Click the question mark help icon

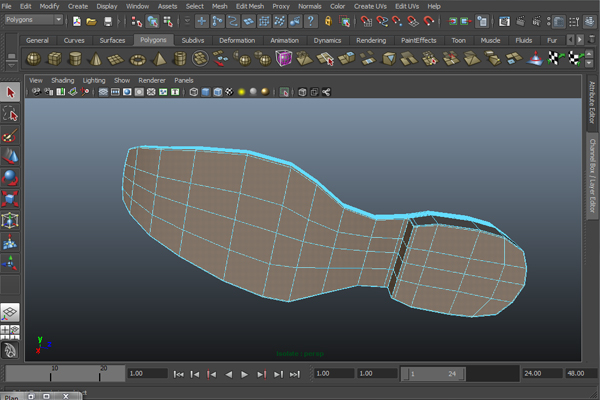point(311,21)
